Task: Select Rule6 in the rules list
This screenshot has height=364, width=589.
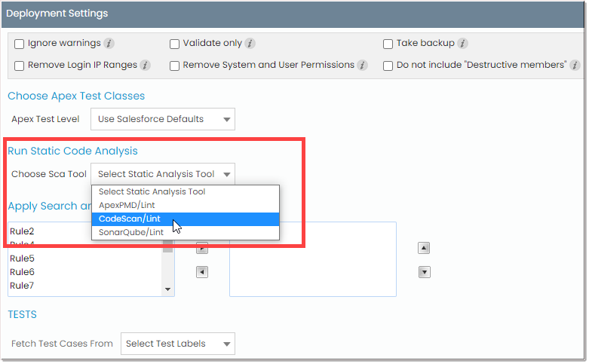Action: [x=23, y=272]
